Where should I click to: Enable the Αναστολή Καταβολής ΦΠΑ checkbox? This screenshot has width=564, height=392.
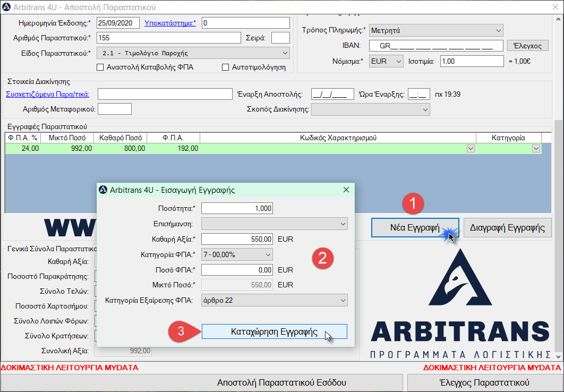[100, 67]
